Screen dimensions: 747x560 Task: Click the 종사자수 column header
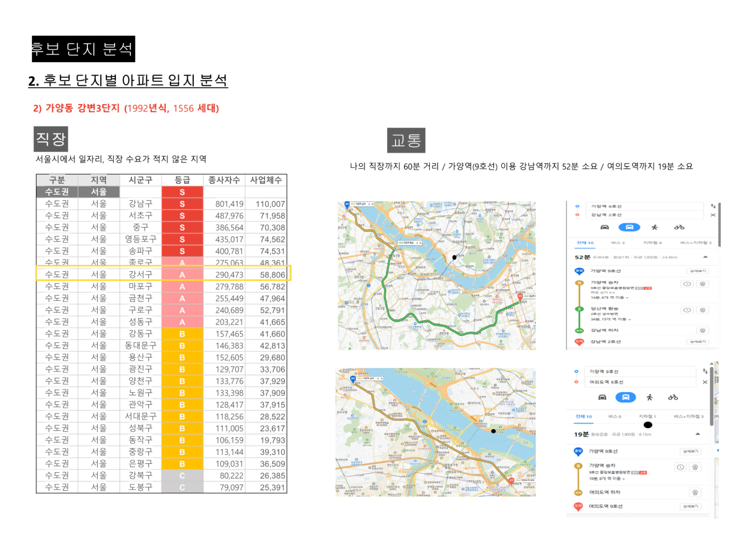tap(224, 180)
